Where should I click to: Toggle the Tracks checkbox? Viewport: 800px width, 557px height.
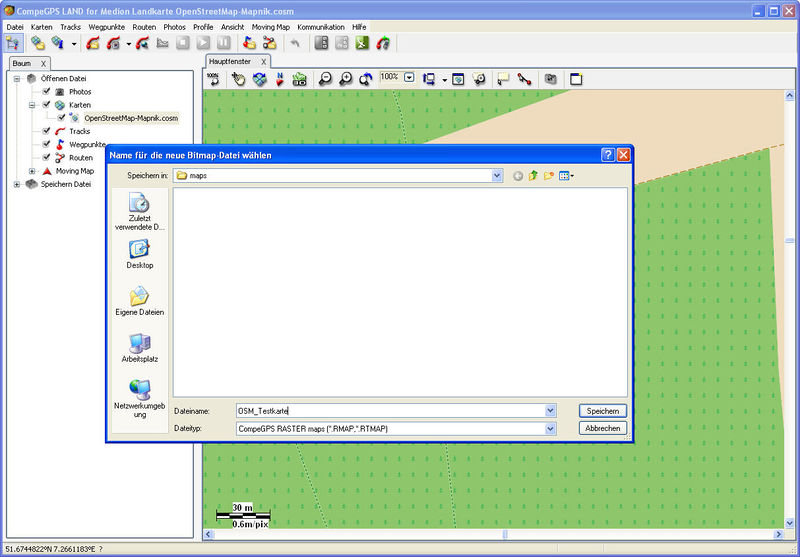tap(46, 131)
